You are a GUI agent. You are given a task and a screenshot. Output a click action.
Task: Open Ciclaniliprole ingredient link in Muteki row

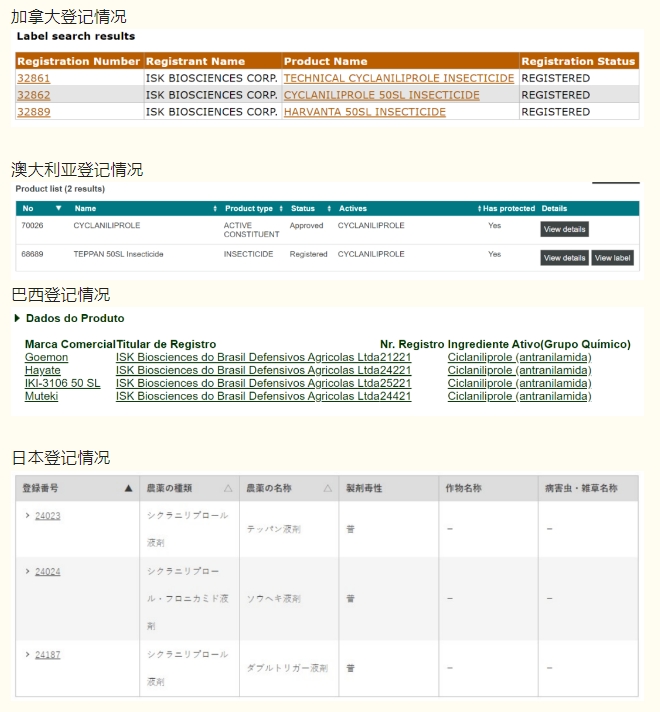(519, 396)
